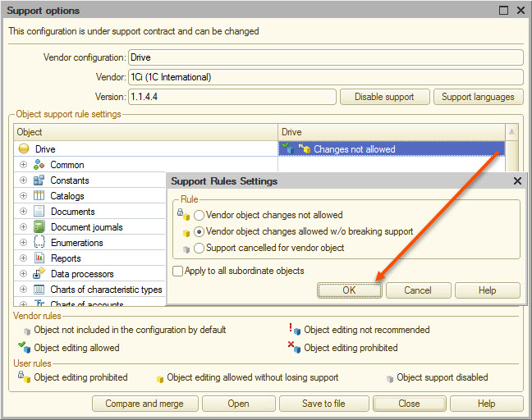Viewport: 532px width, 420px height.
Task: Click the Documents page icon
Action: [x=39, y=211]
